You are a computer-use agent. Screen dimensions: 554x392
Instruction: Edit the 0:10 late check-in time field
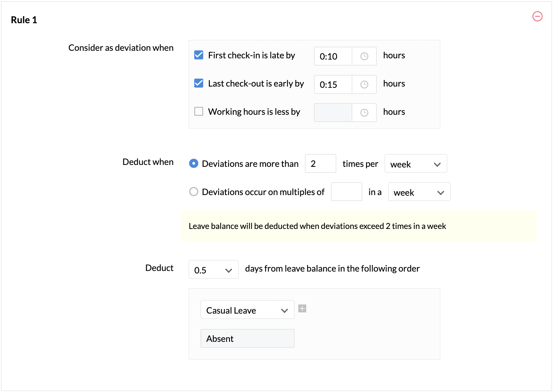333,56
